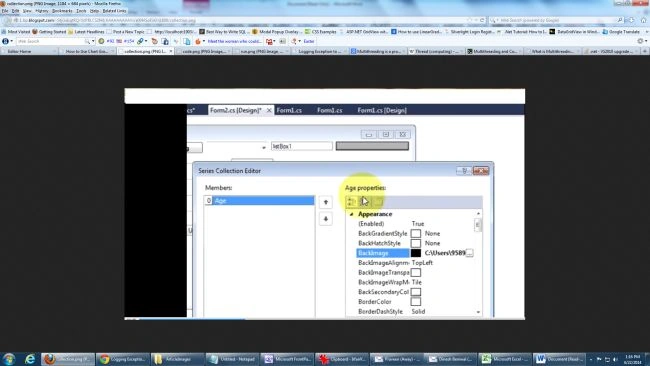
Task: Click the move-down arrow button in Series Collection Editor
Action: [x=326, y=219]
